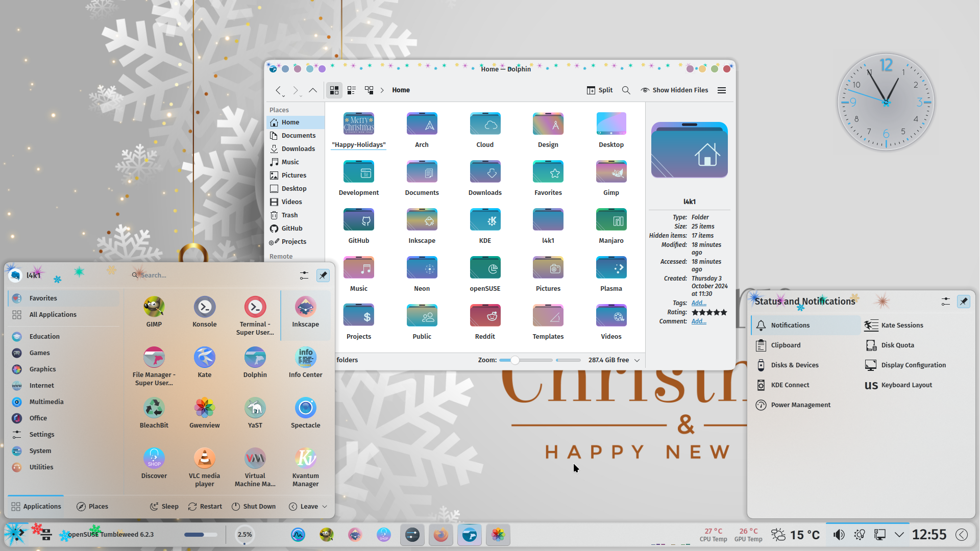The height and width of the screenshot is (551, 980).
Task: Open Power Management entry
Action: 805,405
